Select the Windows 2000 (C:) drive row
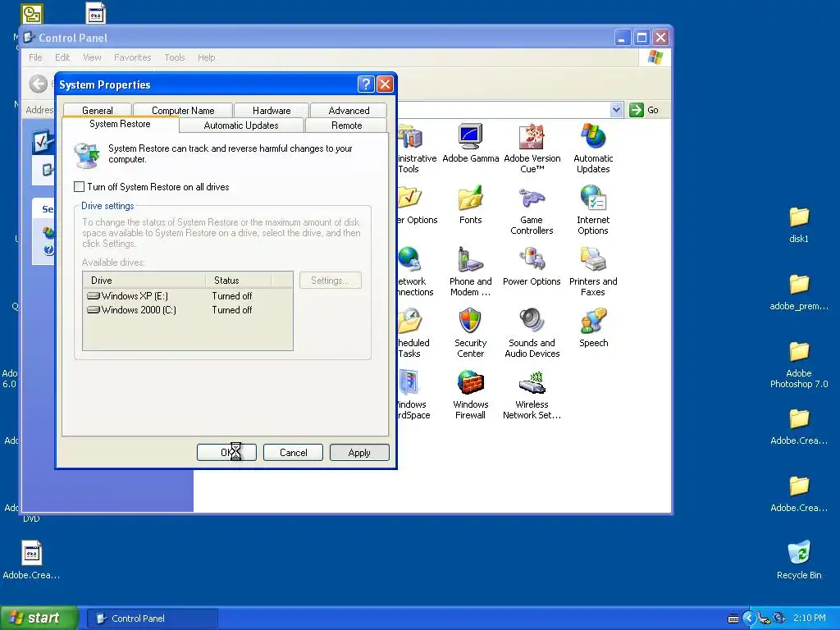840x630 pixels. click(x=187, y=309)
